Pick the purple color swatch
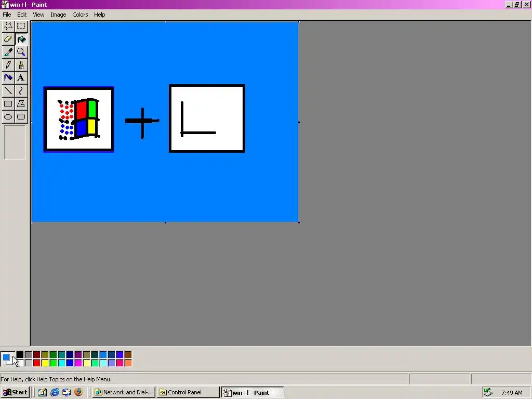 point(78,355)
